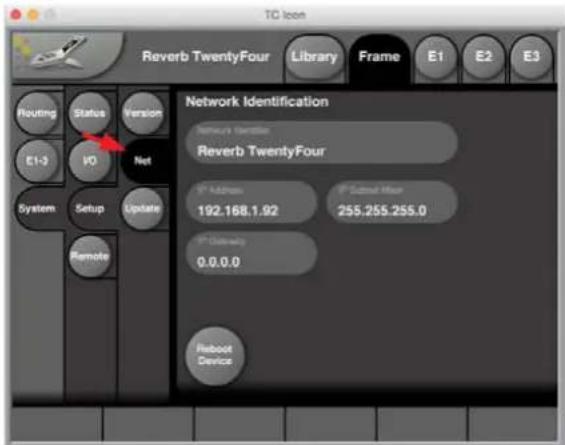Viewport: 565px width, 445px height.
Task: Switch to the E1 engine tab
Action: click(435, 57)
